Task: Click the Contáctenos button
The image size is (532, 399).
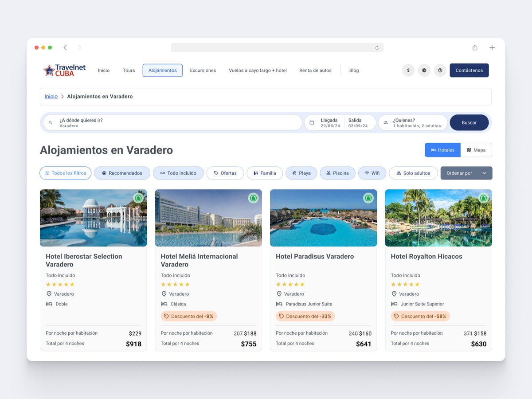Action: click(x=469, y=70)
